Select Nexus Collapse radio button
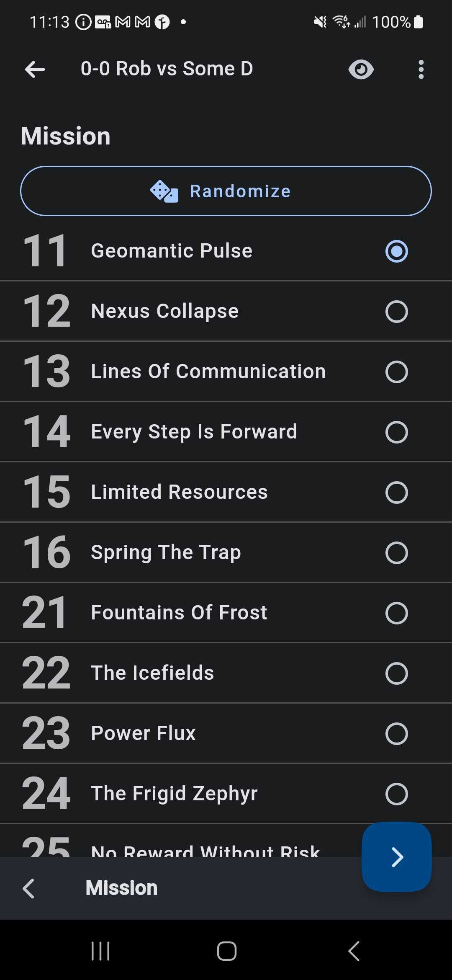 pos(396,312)
